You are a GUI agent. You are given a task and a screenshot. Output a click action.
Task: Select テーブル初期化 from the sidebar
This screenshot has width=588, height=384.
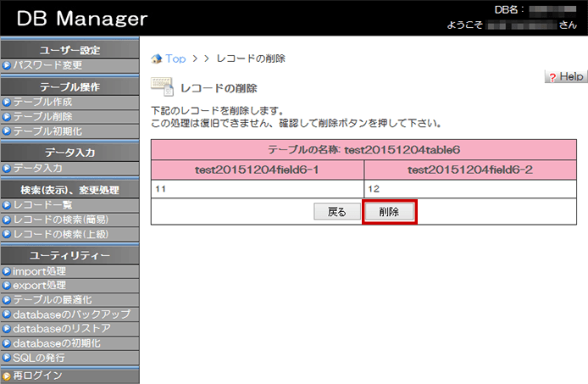tap(47, 131)
